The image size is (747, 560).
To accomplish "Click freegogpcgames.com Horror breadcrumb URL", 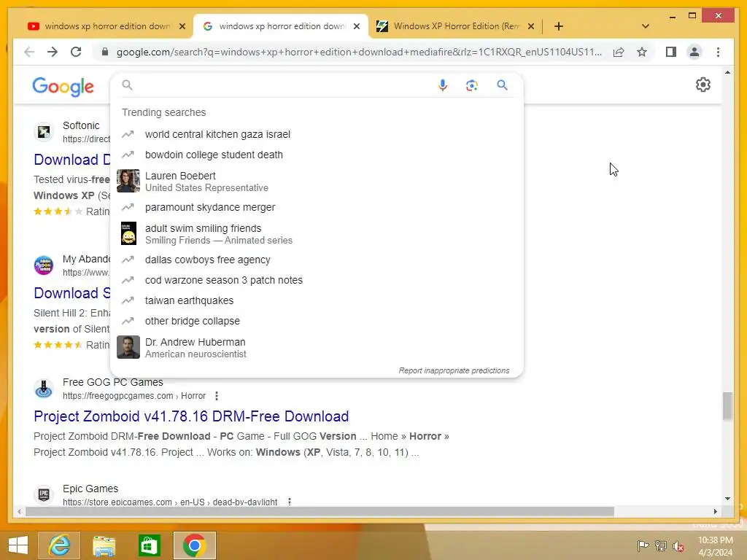I will tap(134, 396).
